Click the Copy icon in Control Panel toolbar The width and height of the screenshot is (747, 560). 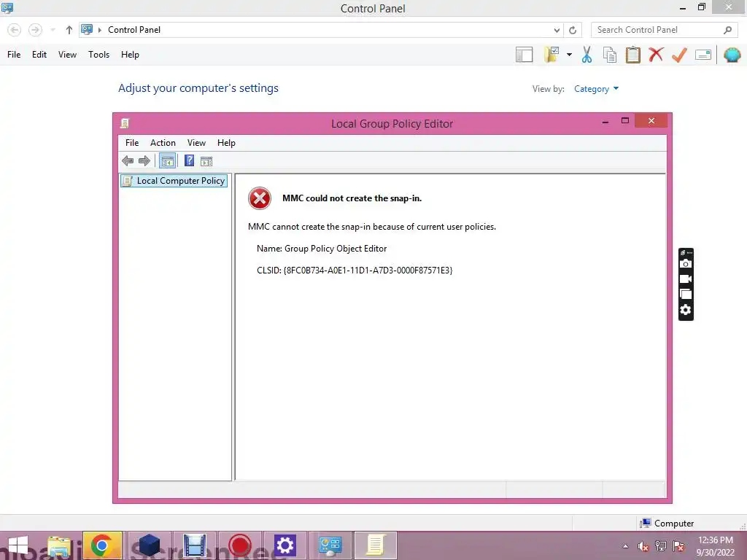[609, 55]
